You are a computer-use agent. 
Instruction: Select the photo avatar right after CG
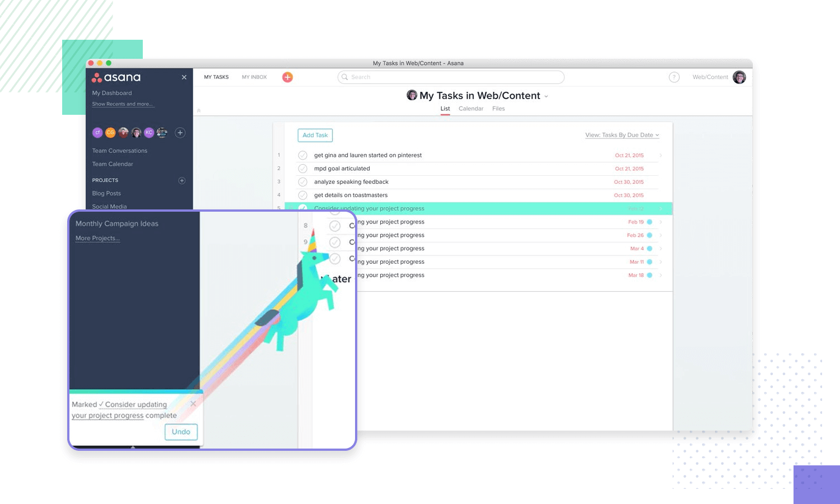(123, 133)
